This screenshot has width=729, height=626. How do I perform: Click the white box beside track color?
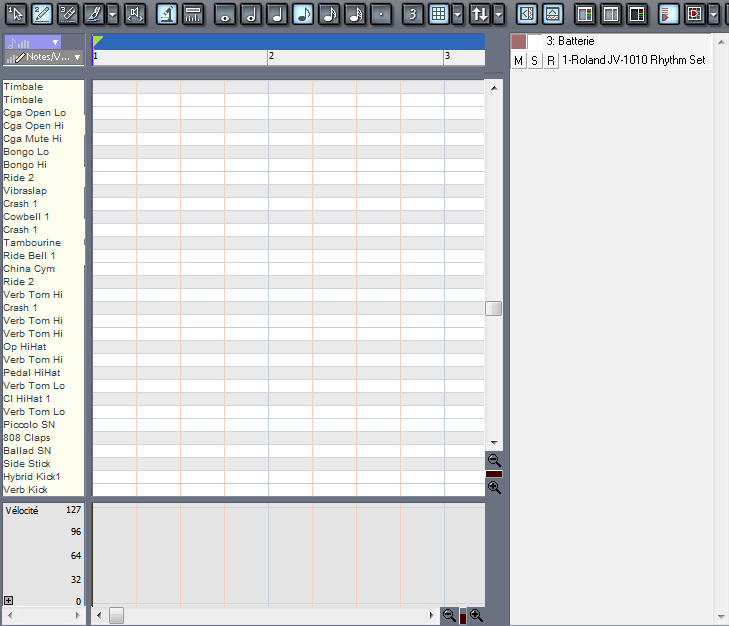pyautogui.click(x=535, y=41)
